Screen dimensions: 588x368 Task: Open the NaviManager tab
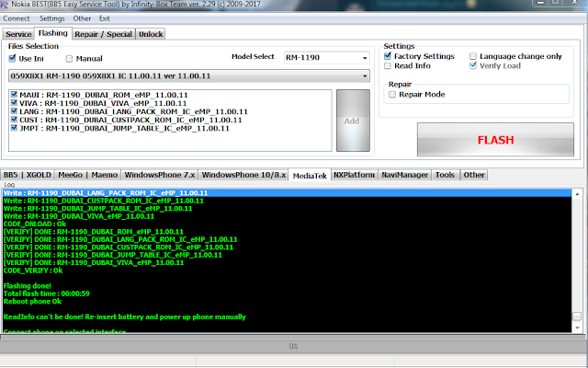405,175
